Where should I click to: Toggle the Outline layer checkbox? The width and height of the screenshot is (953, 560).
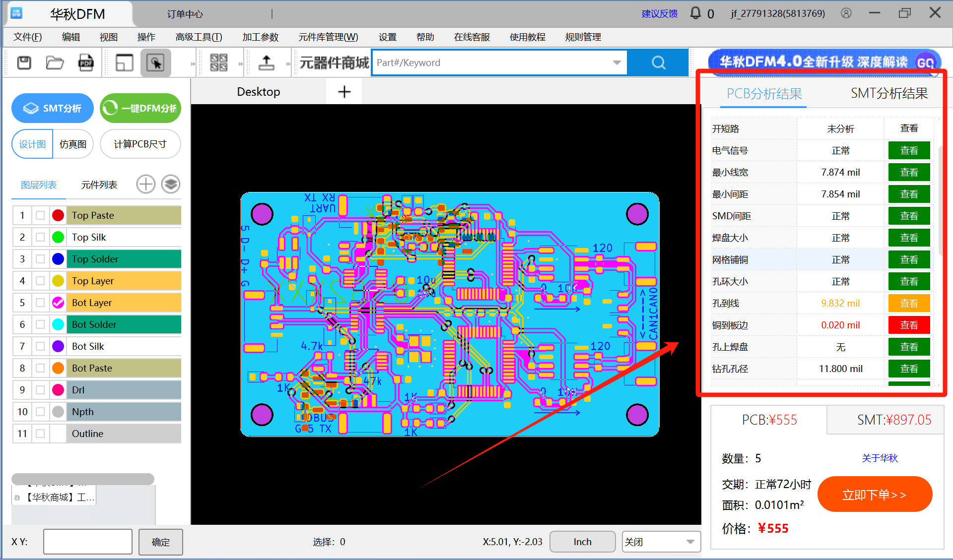pyautogui.click(x=40, y=434)
